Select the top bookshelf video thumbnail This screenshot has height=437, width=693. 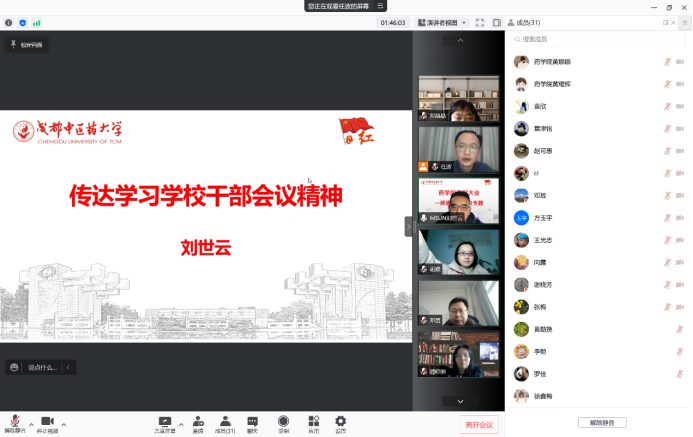(x=458, y=98)
